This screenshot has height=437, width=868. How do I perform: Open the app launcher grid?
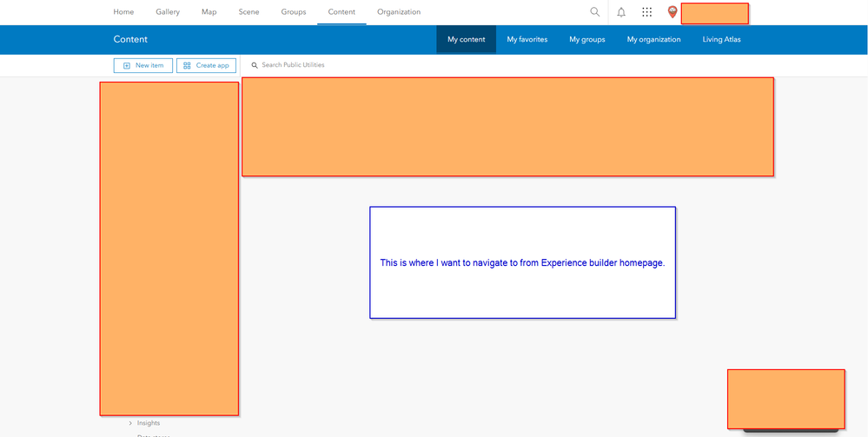click(646, 11)
